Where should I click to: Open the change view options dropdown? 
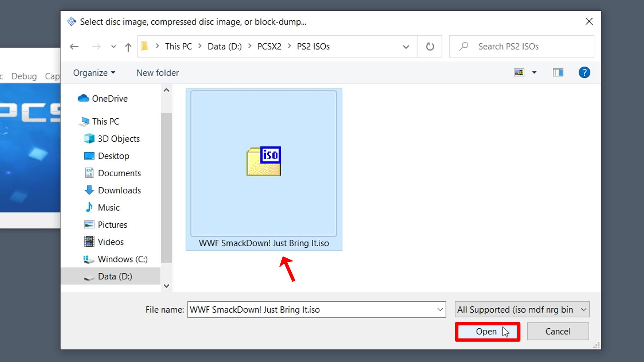(534, 72)
